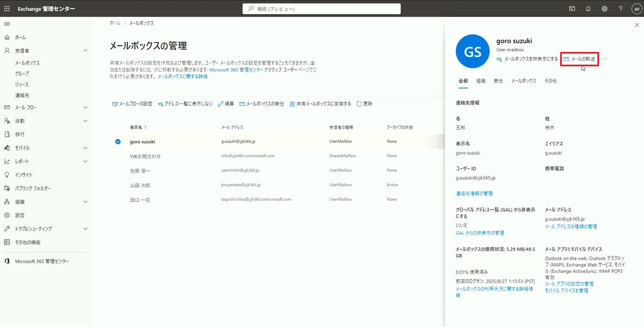Click the 更新 refresh toolbar button
Viewport: 644px width, 327px height.
point(364,104)
